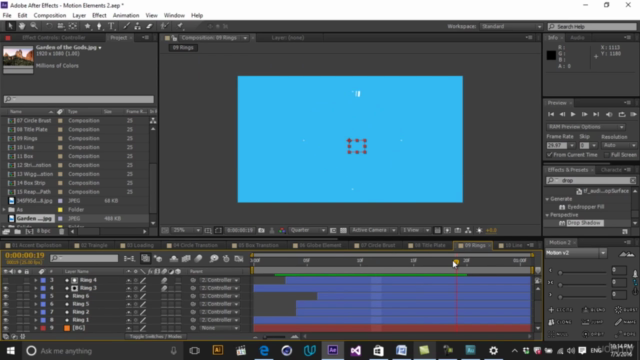
Task: Toggle visibility eye for Ring 4 layer
Action: pyautogui.click(x=6, y=280)
